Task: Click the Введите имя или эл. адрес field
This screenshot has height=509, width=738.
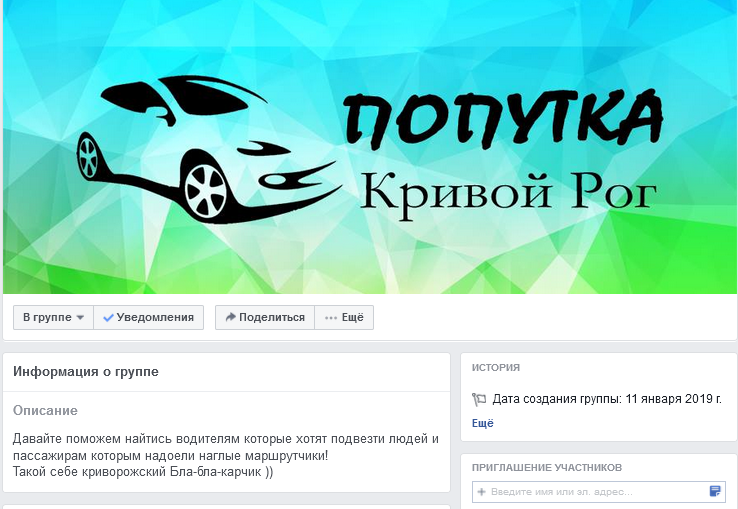Action: click(x=599, y=492)
